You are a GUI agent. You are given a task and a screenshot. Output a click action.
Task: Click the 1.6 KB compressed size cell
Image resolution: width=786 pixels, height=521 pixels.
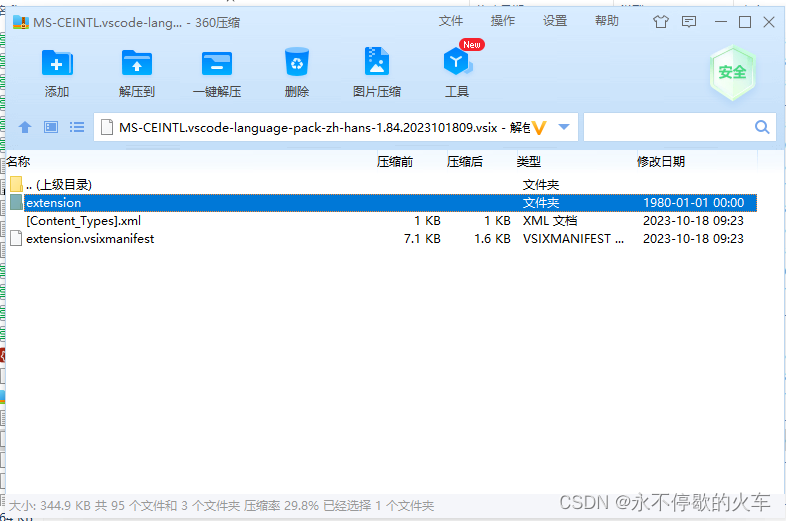point(492,239)
